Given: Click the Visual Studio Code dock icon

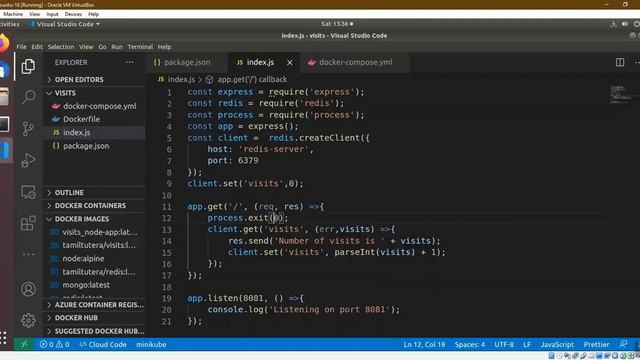Looking at the screenshot, I should click(x=5, y=150).
